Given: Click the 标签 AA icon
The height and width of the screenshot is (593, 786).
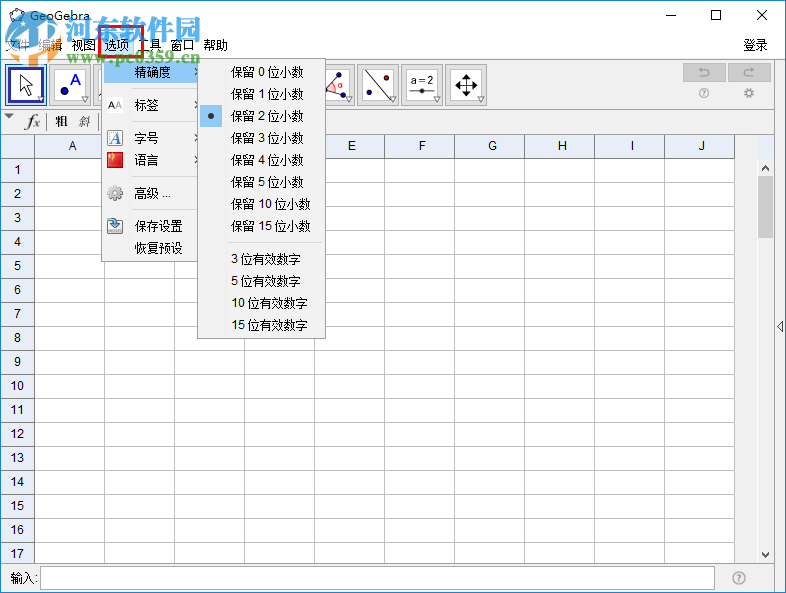Looking at the screenshot, I should pos(115,105).
